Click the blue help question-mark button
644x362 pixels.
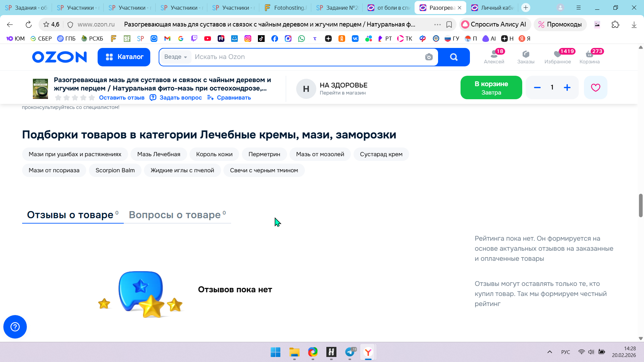point(15,327)
